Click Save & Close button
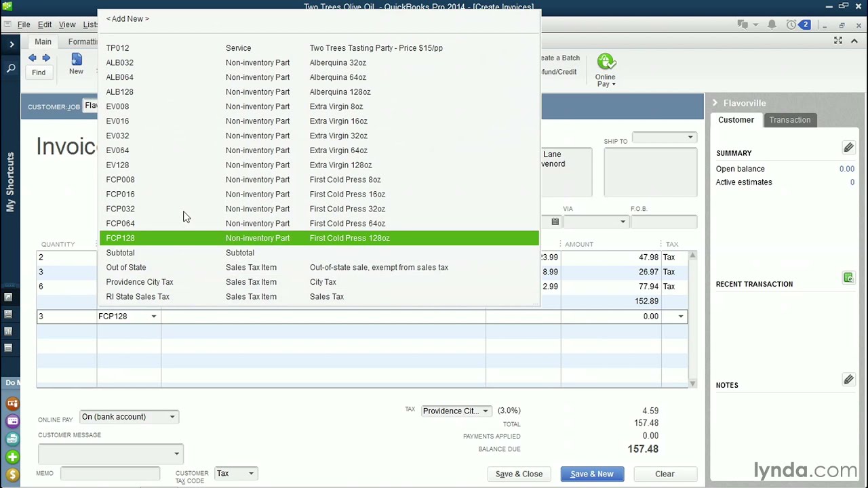This screenshot has width=868, height=488. (519, 474)
